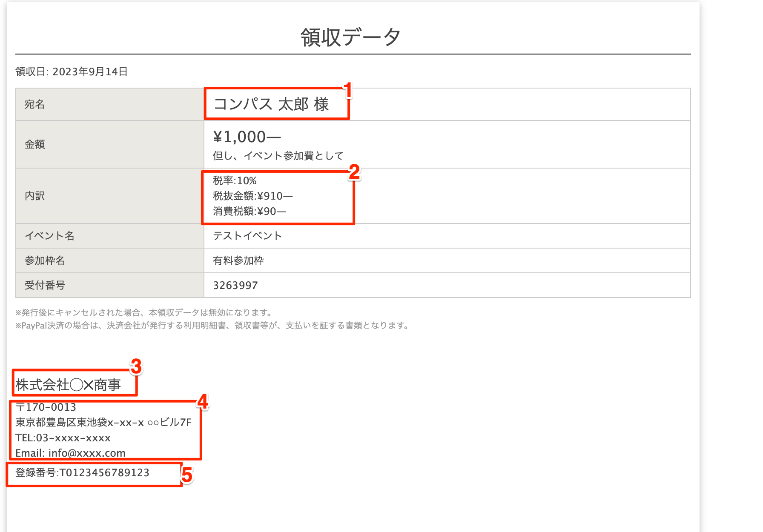Select the TEL:03-xxxx-xxxx line
The width and height of the screenshot is (763, 532).
coord(63,438)
